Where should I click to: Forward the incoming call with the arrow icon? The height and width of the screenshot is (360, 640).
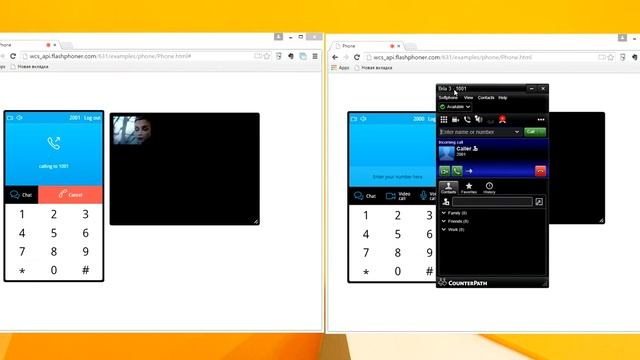coord(469,171)
